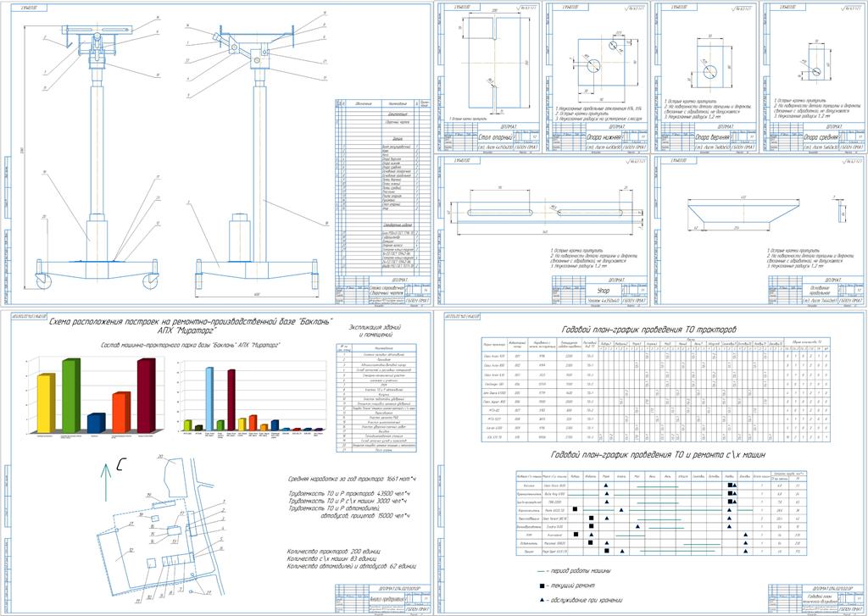Viewport: 868px width, 616px height.
Task: Click "Количество автомобилей и автобусов 62 единиц"
Action: click(x=352, y=566)
